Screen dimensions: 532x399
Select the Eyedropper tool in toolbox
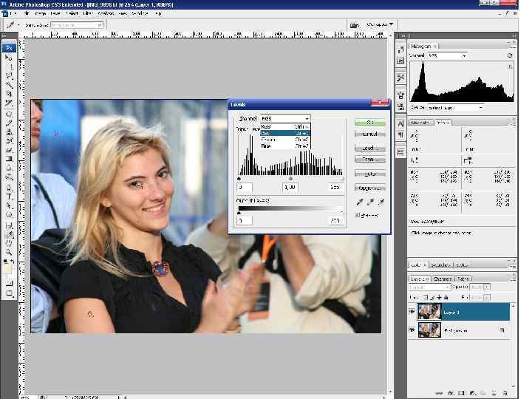pos(9,234)
